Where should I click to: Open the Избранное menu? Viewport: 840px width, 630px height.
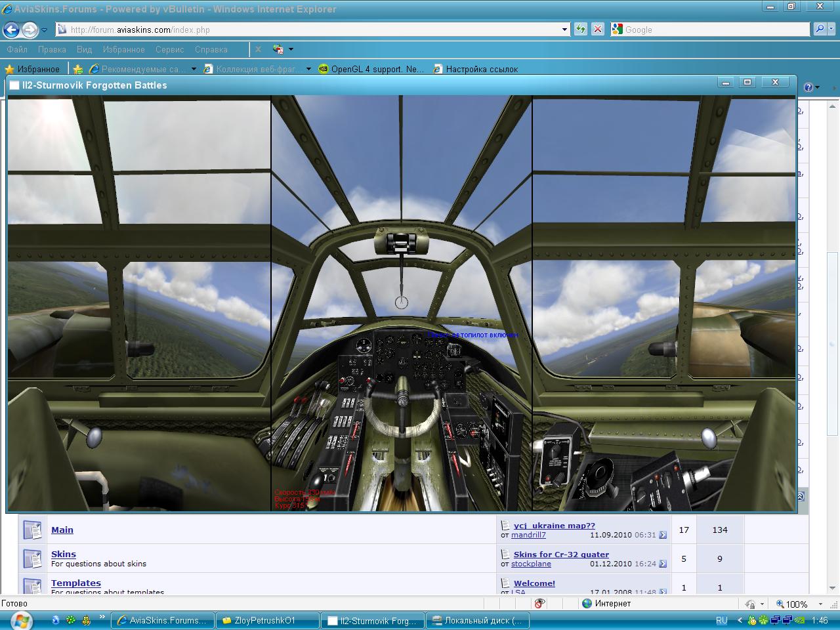click(x=123, y=49)
